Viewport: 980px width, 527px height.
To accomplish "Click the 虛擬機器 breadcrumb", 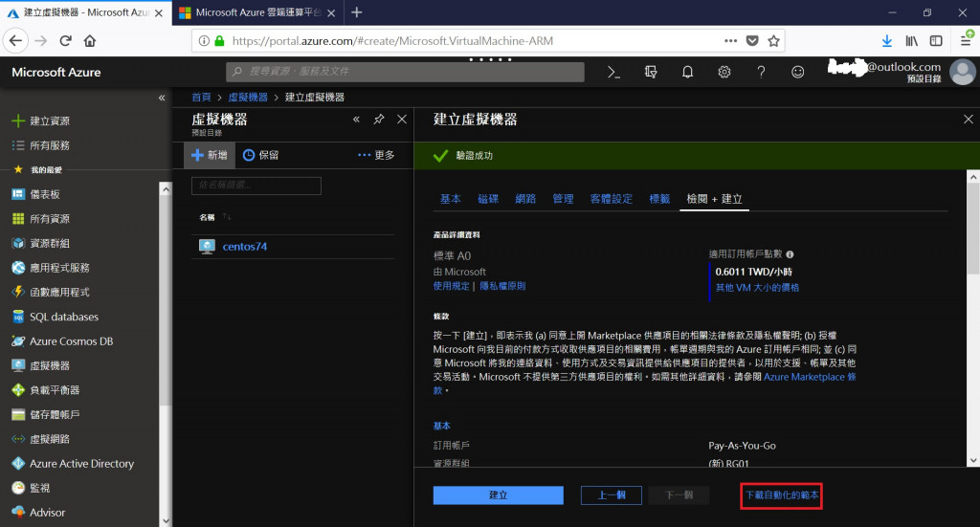I will 248,98.
